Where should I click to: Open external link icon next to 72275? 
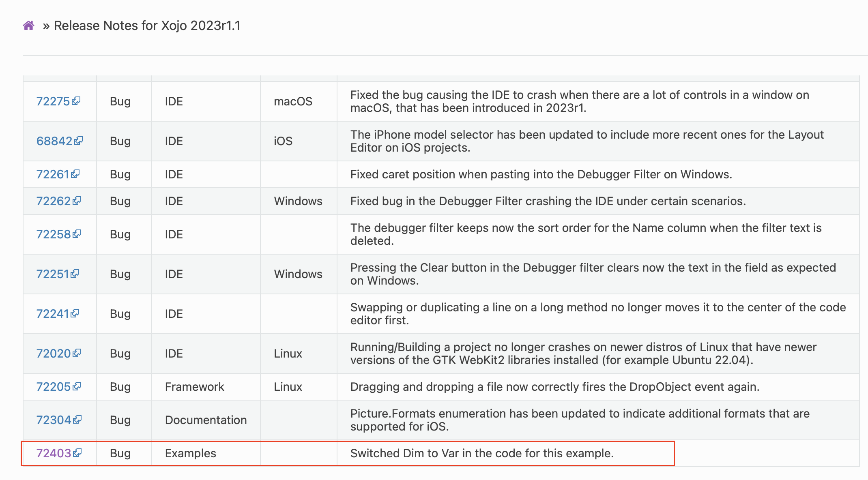[x=76, y=101]
